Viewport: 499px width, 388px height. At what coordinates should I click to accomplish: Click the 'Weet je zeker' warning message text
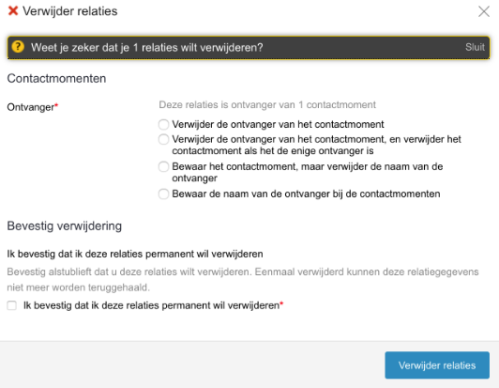coord(147,47)
